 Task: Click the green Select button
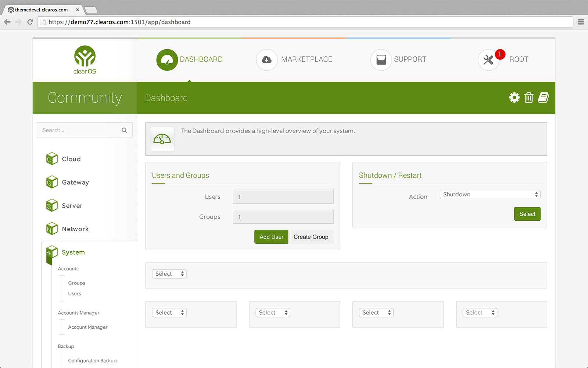pos(527,214)
